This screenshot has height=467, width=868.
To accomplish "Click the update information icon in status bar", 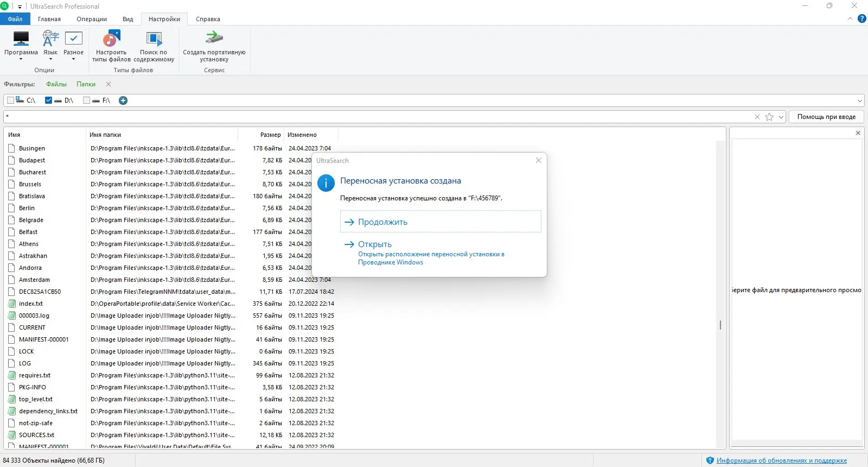I will [710, 460].
